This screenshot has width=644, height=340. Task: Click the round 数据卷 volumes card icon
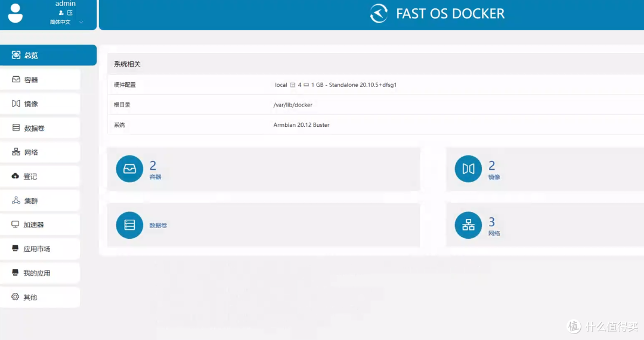pos(129,225)
